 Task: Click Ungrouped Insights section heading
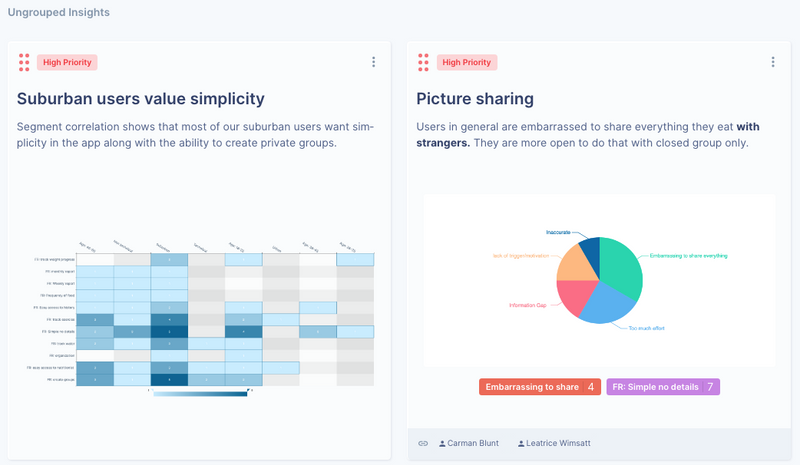pos(59,12)
